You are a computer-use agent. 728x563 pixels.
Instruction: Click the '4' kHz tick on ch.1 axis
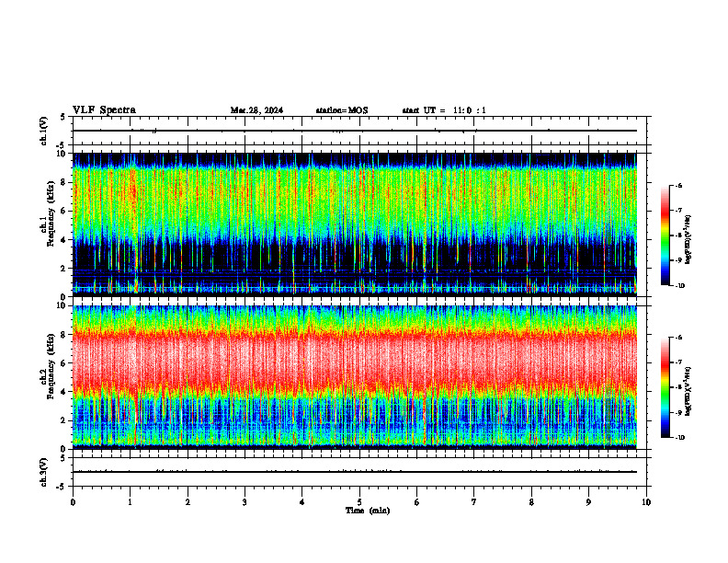63,240
